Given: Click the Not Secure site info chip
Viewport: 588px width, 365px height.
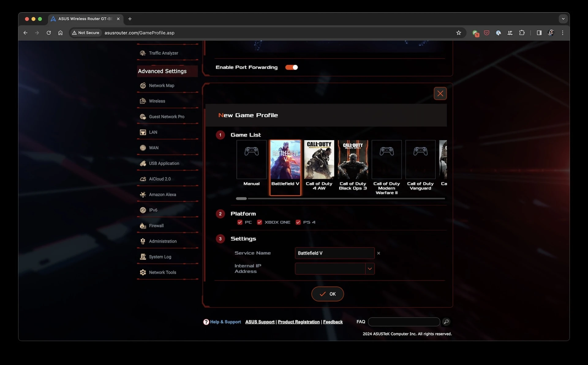Looking at the screenshot, I should click(85, 33).
